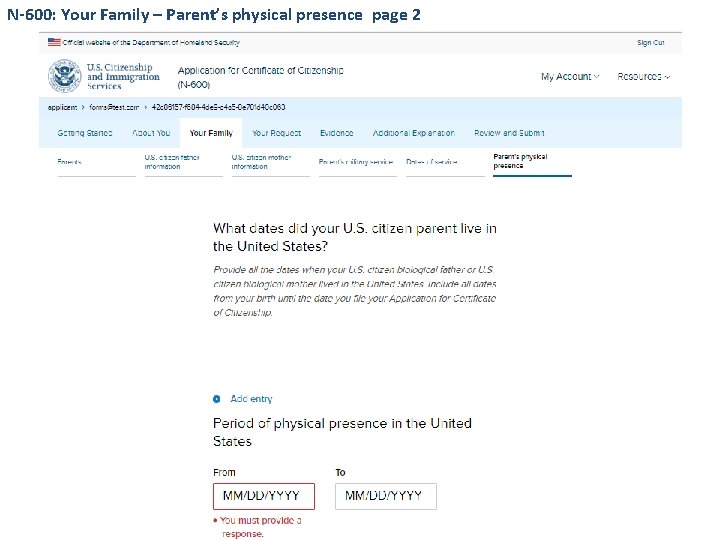
Task: Open the Additional Explanation tab
Action: (413, 133)
